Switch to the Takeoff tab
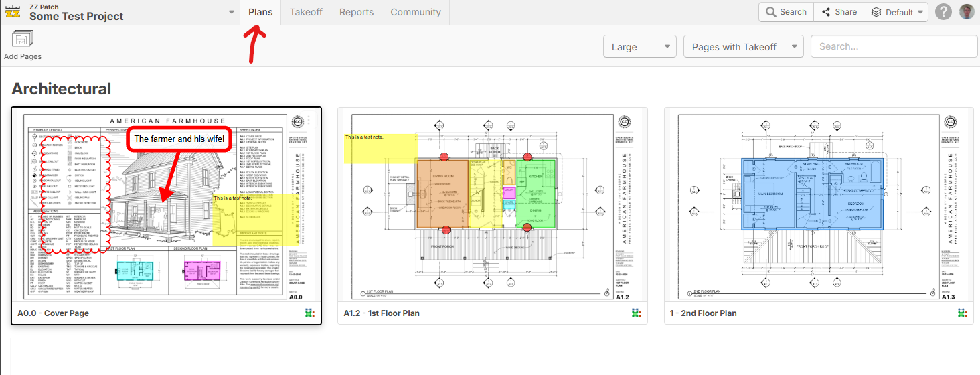This screenshot has width=980, height=375. click(x=306, y=12)
